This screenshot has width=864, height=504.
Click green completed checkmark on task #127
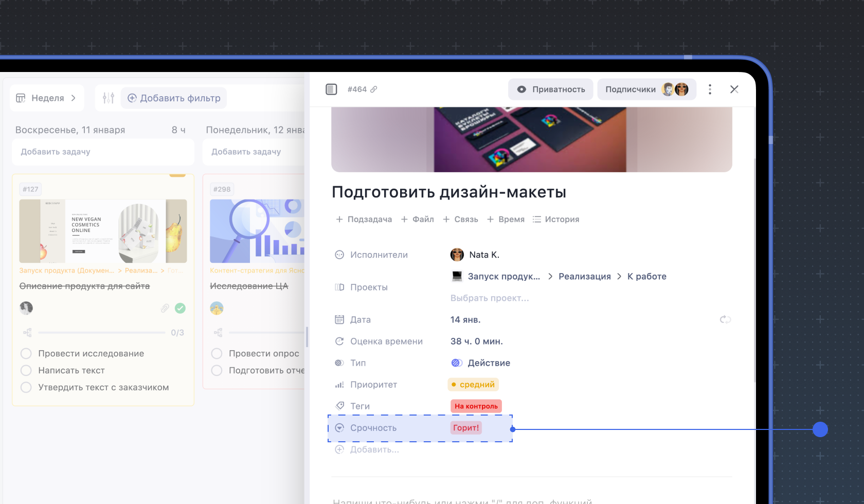pos(180,308)
